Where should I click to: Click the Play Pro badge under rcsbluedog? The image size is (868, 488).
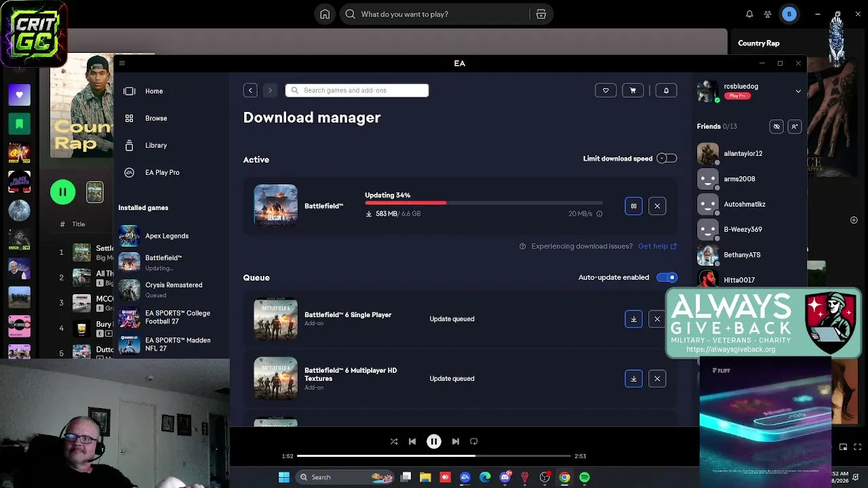[x=738, y=96]
